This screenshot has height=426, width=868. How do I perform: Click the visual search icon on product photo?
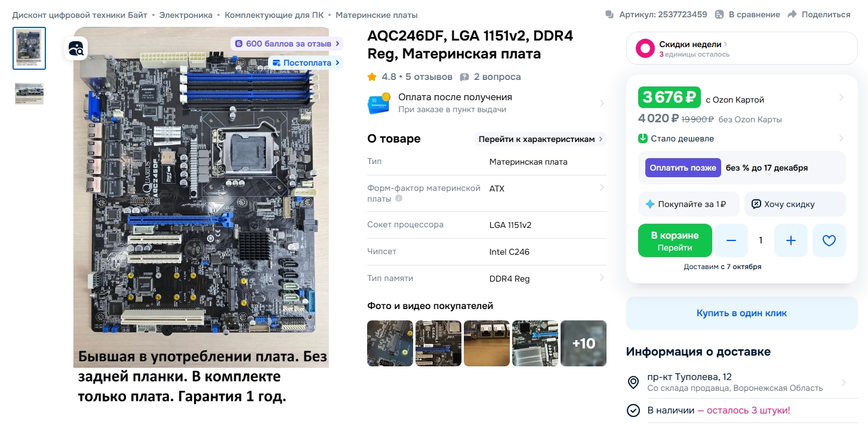(x=76, y=48)
